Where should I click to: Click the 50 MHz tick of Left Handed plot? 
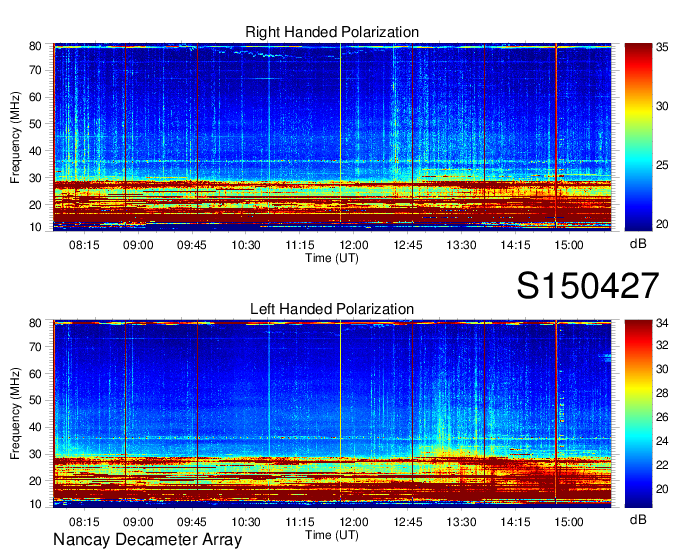point(35,401)
